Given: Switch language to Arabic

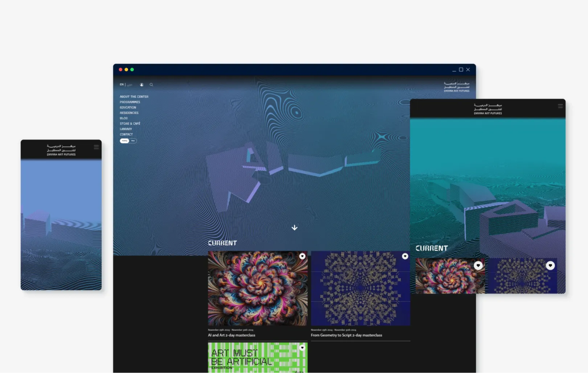Looking at the screenshot, I should pyautogui.click(x=130, y=85).
